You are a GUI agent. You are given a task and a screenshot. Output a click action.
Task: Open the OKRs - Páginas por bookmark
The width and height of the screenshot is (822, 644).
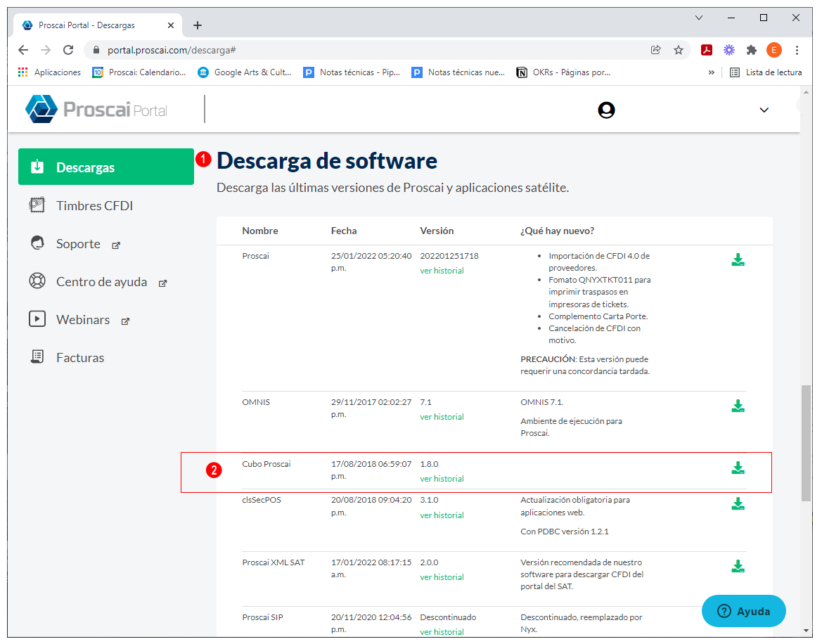563,72
